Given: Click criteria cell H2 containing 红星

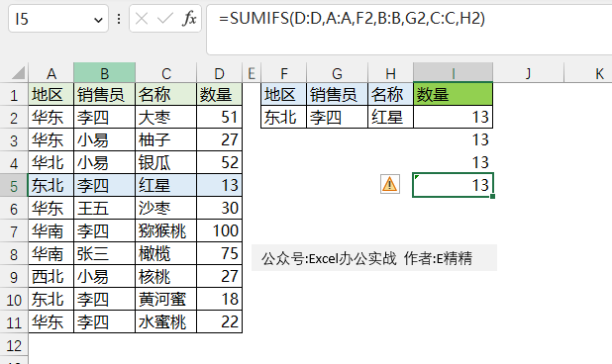Looking at the screenshot, I should click(390, 117).
